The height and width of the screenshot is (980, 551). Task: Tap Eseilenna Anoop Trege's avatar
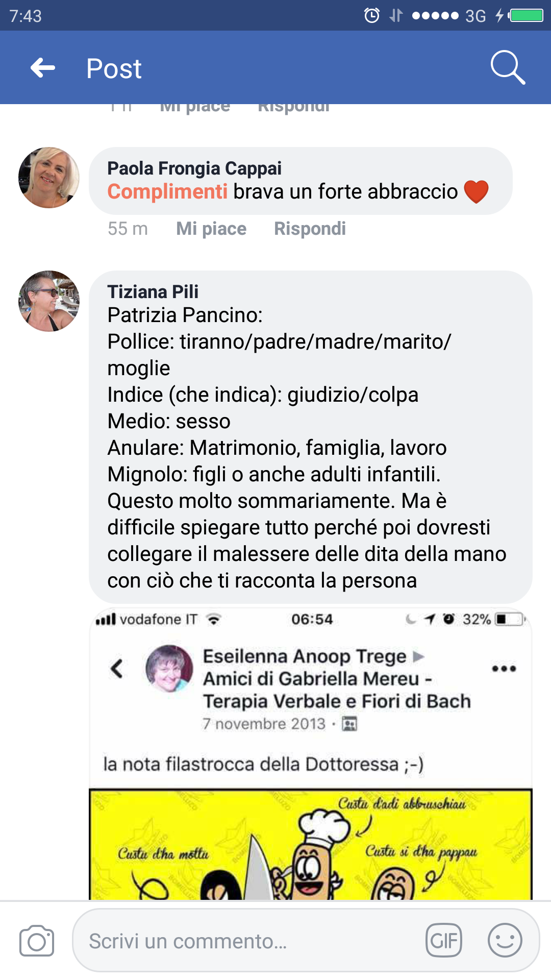[x=169, y=668]
